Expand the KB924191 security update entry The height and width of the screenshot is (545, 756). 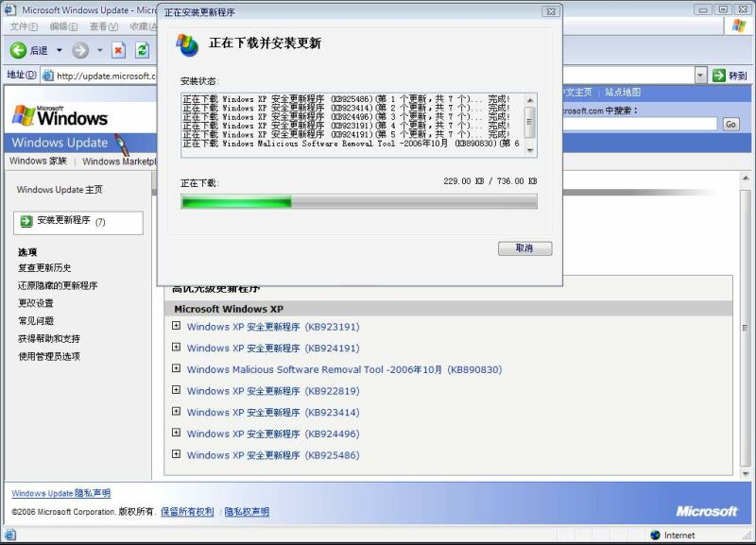[177, 347]
